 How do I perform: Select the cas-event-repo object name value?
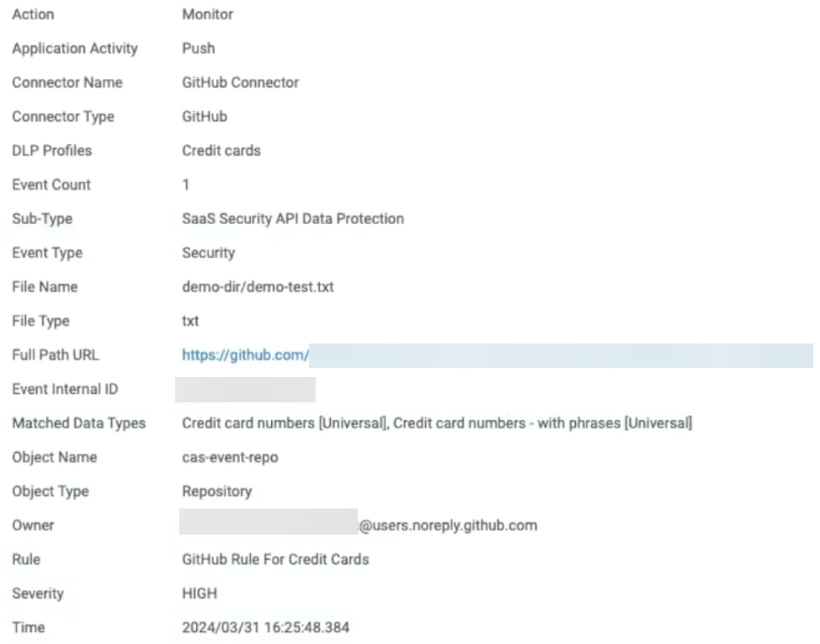coord(230,457)
